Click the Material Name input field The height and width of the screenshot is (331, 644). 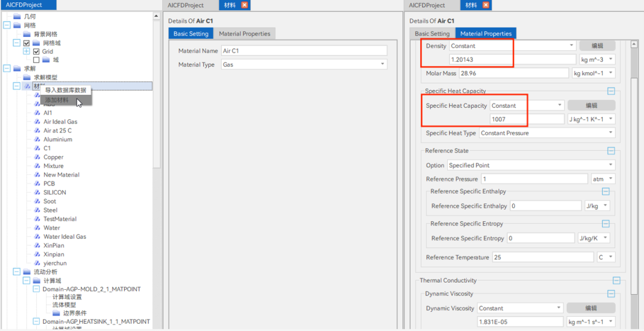pyautogui.click(x=304, y=51)
